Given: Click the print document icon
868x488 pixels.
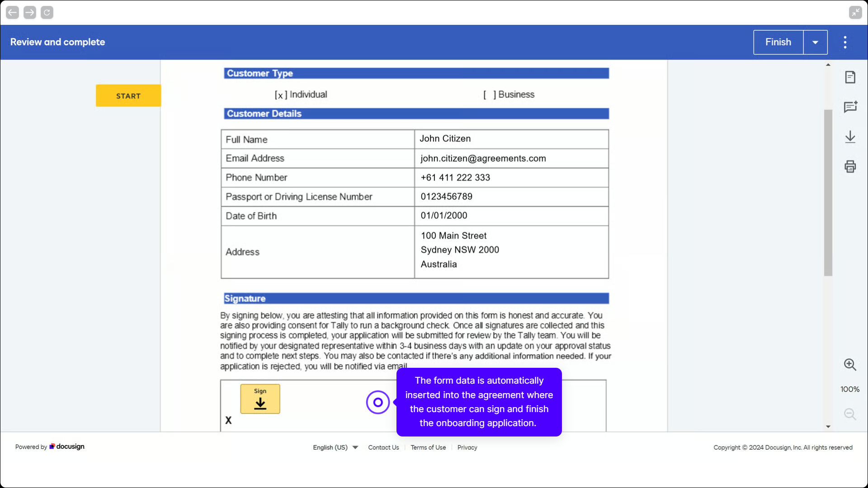Looking at the screenshot, I should 850,167.
